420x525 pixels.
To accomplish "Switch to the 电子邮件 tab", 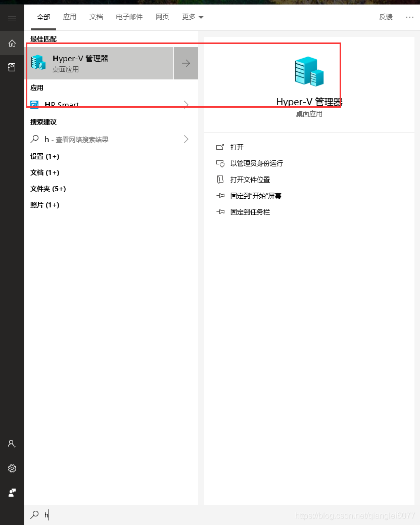I will [x=129, y=17].
